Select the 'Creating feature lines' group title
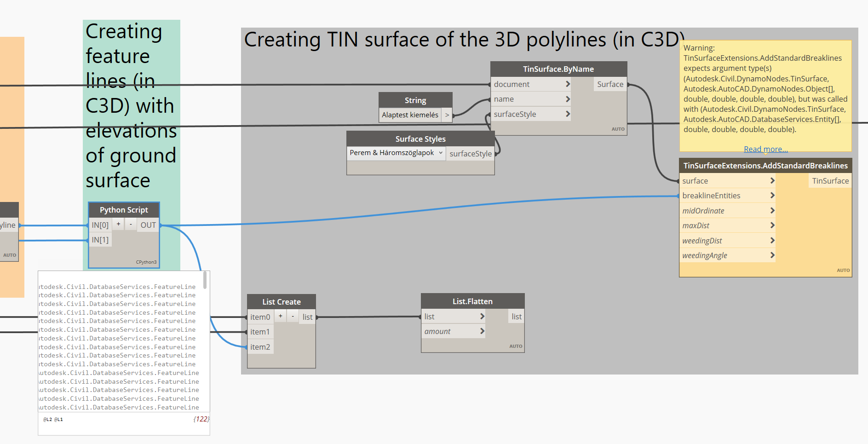This screenshot has width=868, height=444. (131, 106)
